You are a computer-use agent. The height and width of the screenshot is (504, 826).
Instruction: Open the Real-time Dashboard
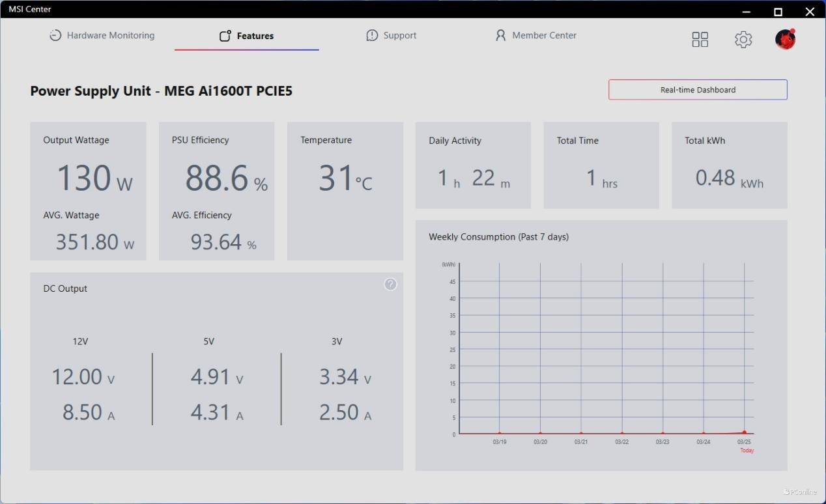point(698,90)
